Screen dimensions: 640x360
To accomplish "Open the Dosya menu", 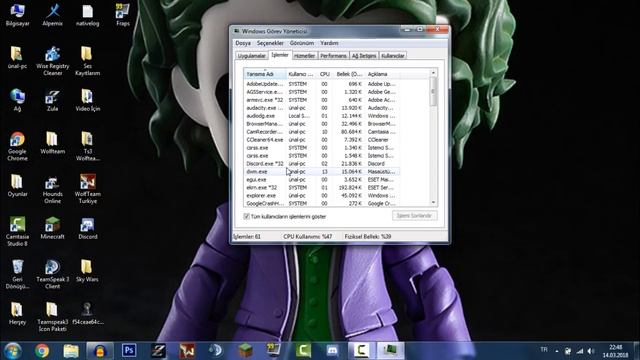I will point(243,43).
